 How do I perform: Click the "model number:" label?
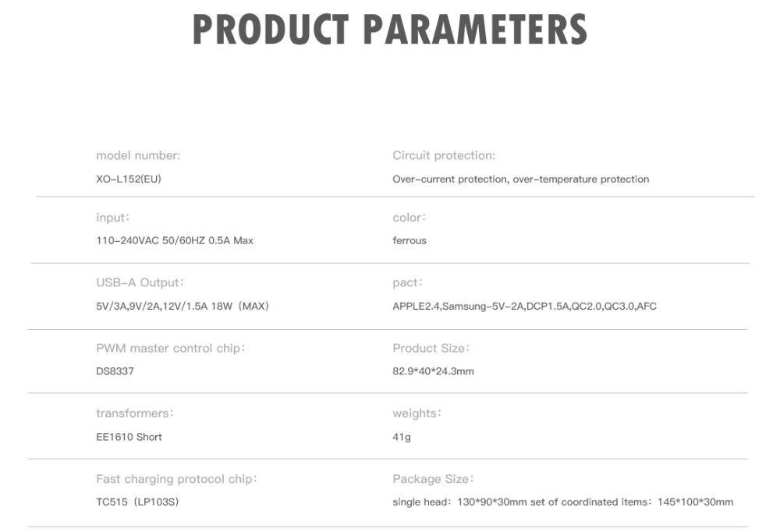[138, 156]
